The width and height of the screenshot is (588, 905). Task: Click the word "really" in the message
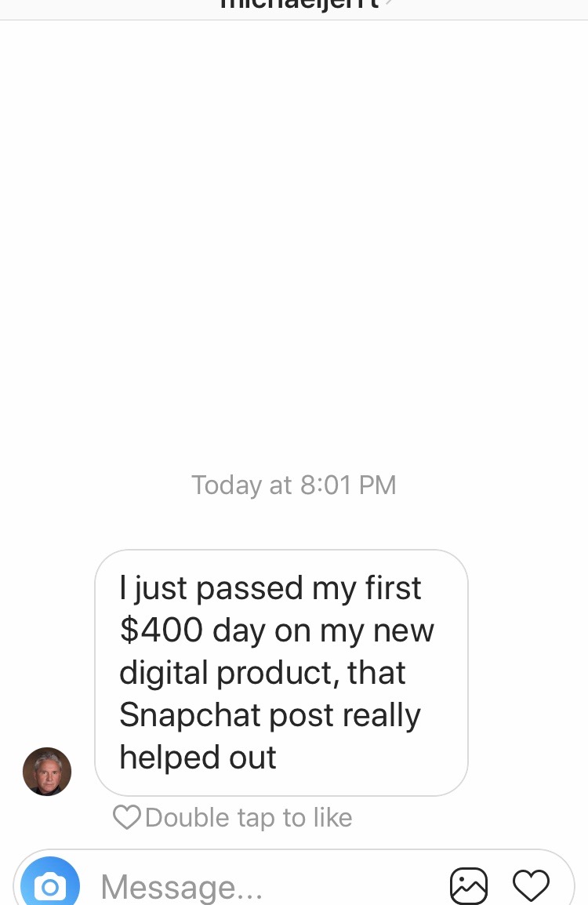click(x=382, y=716)
